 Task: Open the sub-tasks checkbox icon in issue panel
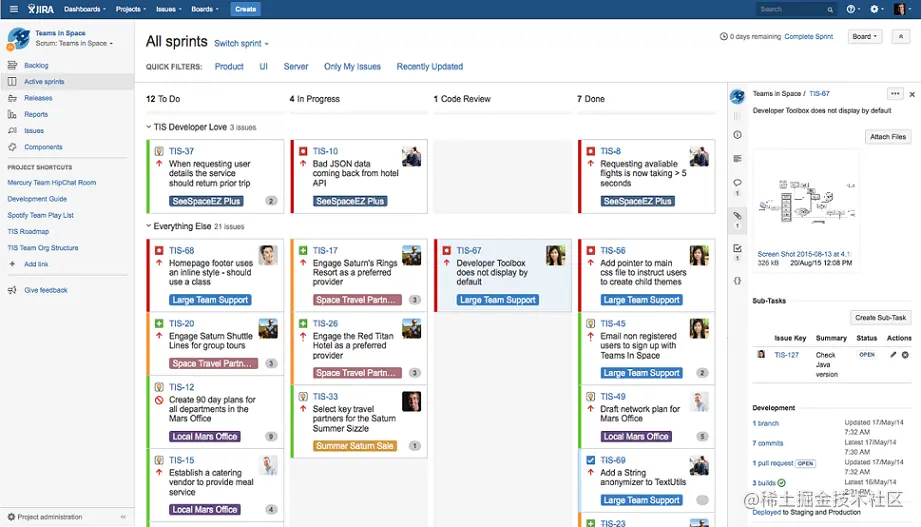coord(737,249)
